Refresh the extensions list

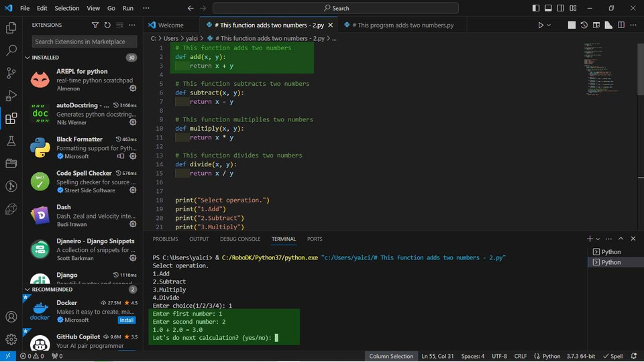click(107, 25)
